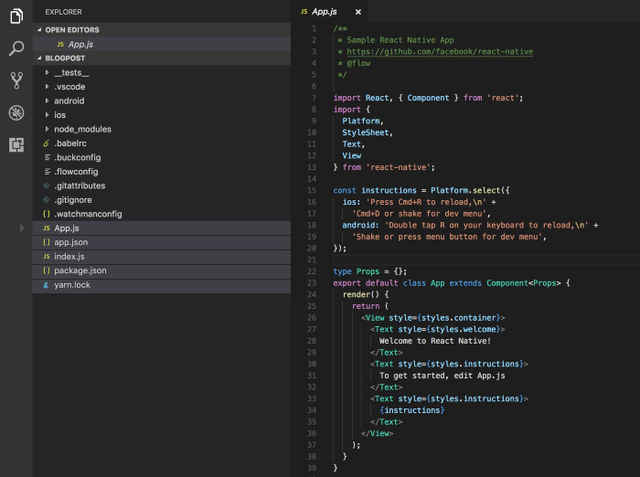Open the .buckconfig file
This screenshot has height=477, width=640.
coord(162,158)
